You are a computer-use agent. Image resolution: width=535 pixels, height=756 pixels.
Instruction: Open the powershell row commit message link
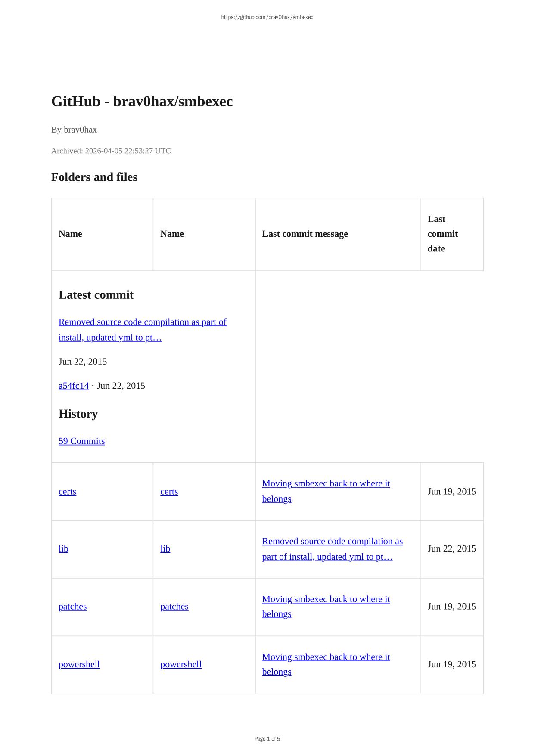(326, 657)
